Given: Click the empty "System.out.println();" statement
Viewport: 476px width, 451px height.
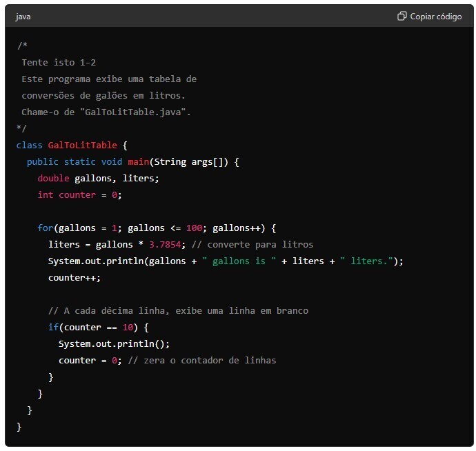Looking at the screenshot, I should point(114,344).
